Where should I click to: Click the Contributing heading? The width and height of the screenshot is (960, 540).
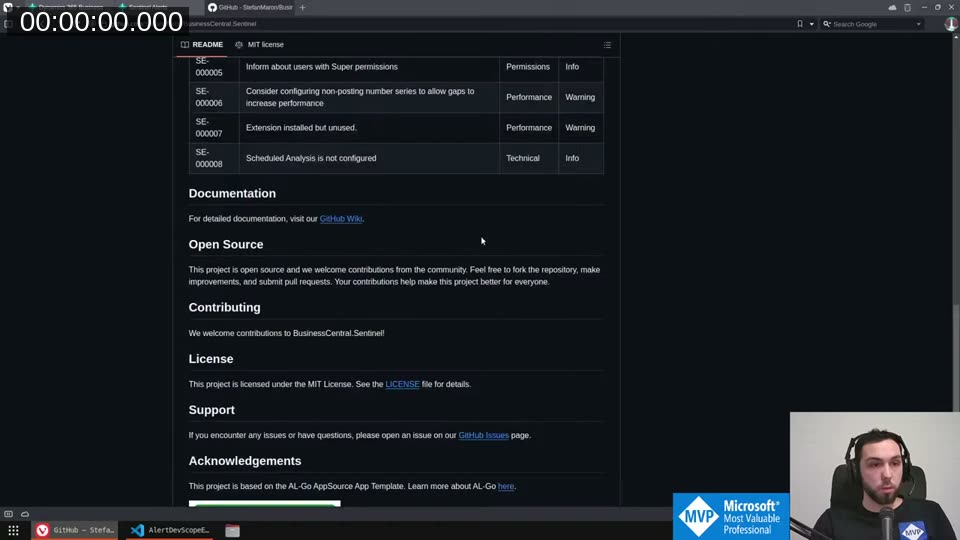point(225,307)
